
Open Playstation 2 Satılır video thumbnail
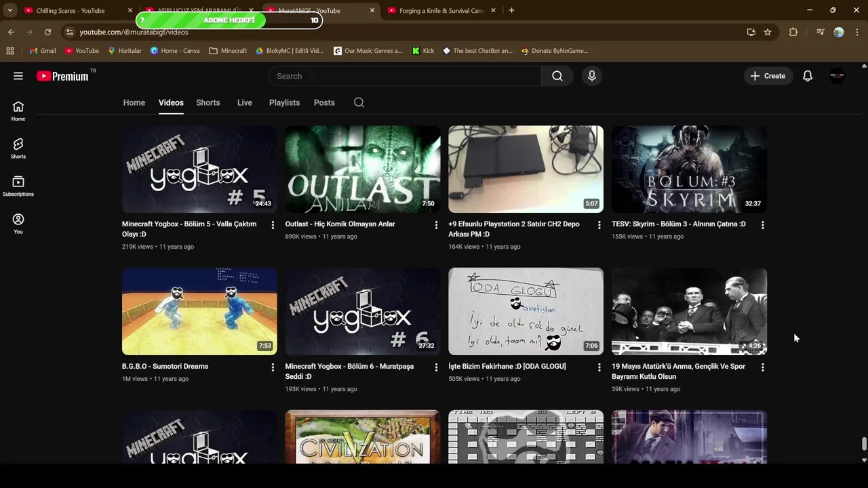point(526,169)
